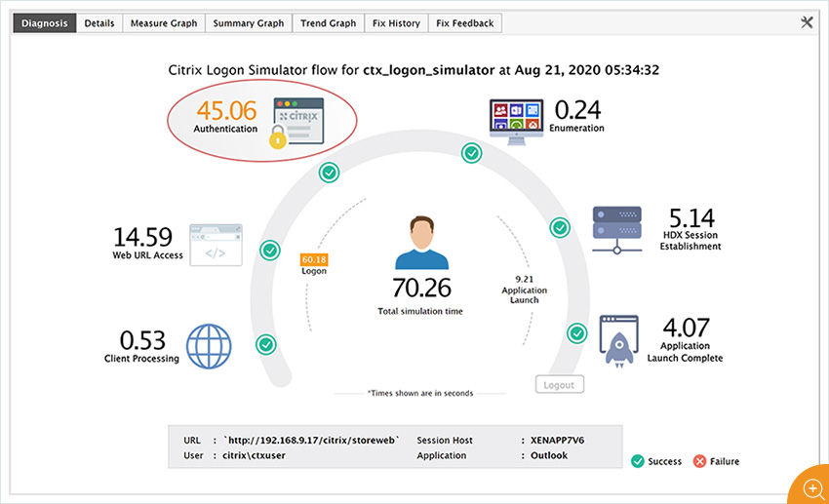
Task: Switch to the Diagnosis tab
Action: tap(45, 23)
